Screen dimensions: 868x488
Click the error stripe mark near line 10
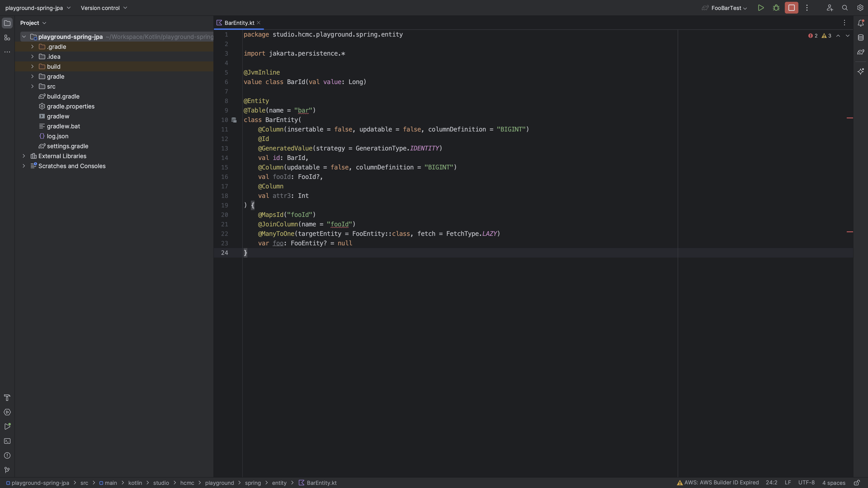[849, 118]
